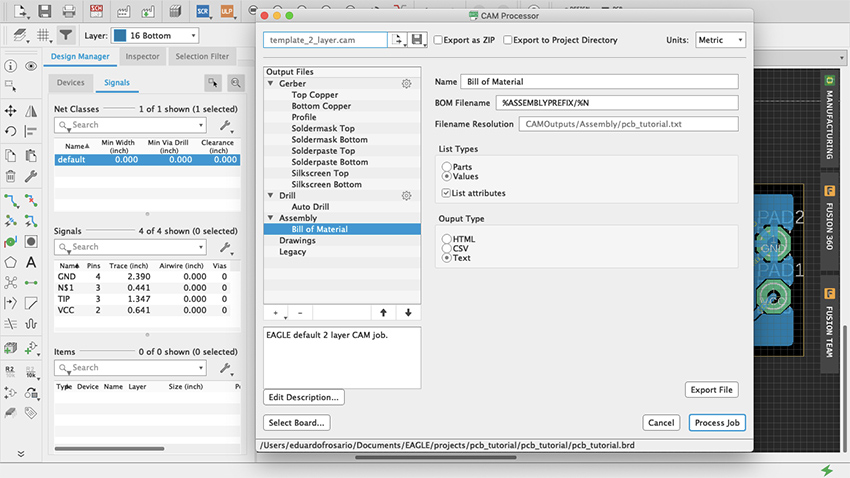Run a user program with ULP icon
The height and width of the screenshot is (478, 850).
point(227,11)
